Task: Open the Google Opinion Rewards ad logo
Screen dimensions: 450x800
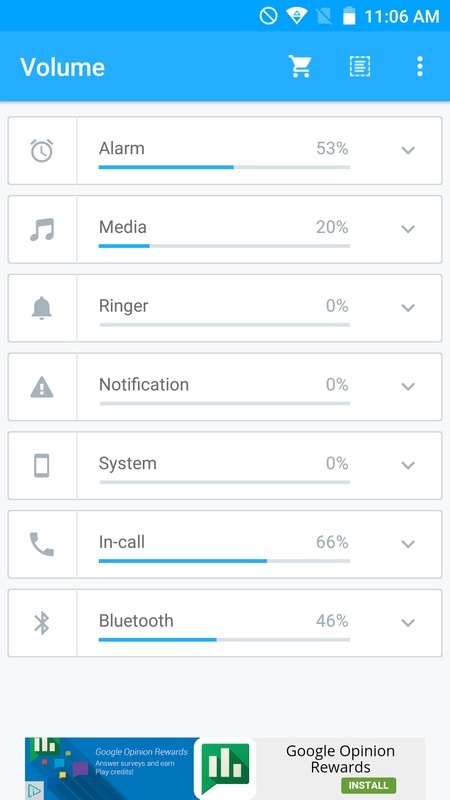Action: (224, 769)
